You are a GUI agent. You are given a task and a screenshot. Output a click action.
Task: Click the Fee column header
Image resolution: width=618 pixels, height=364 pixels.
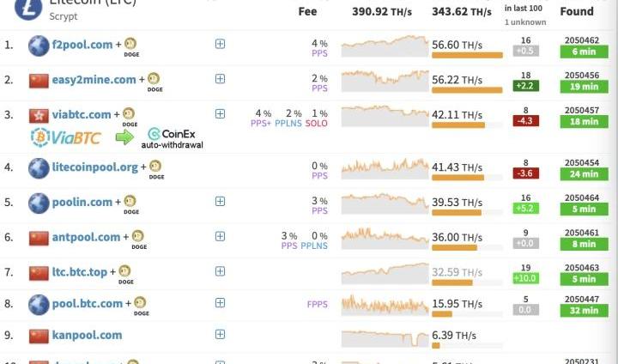(307, 11)
